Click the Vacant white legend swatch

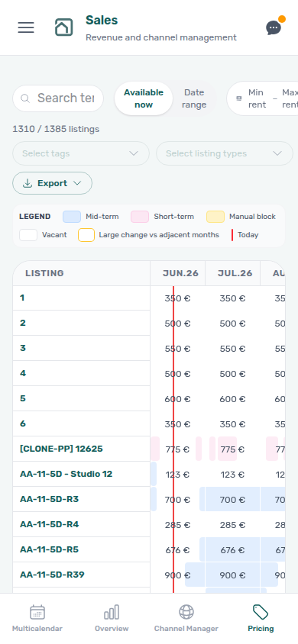click(x=28, y=235)
